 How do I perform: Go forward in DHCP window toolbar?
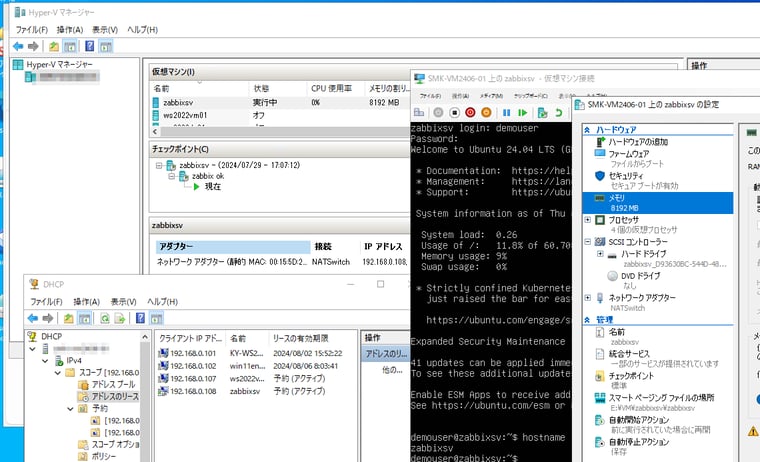48,319
